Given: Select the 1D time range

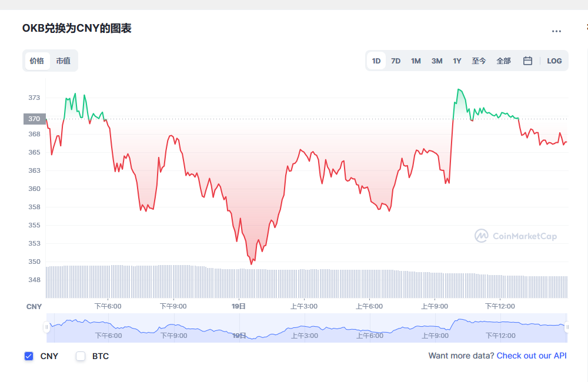Looking at the screenshot, I should (x=376, y=61).
